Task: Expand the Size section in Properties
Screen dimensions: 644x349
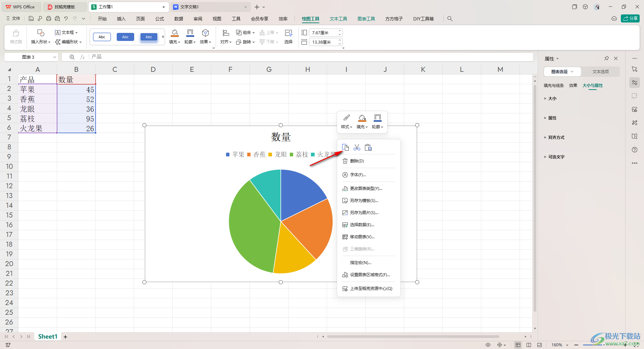Action: tap(550, 99)
